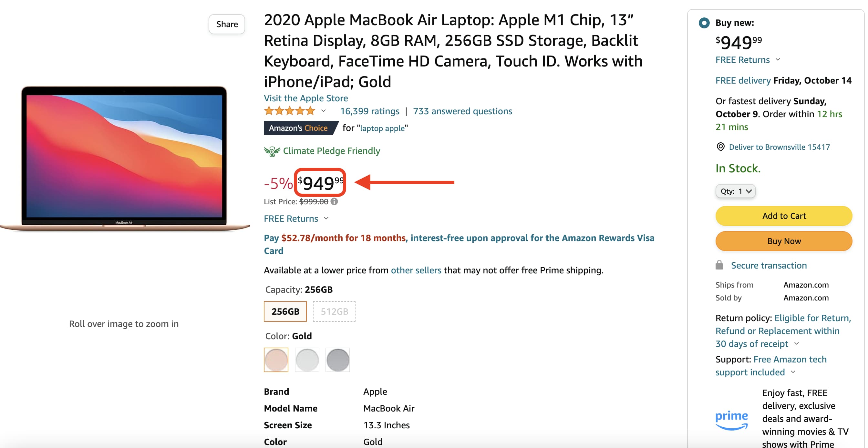
Task: Click the Climate Pledge Friendly leaf icon
Action: (x=271, y=150)
